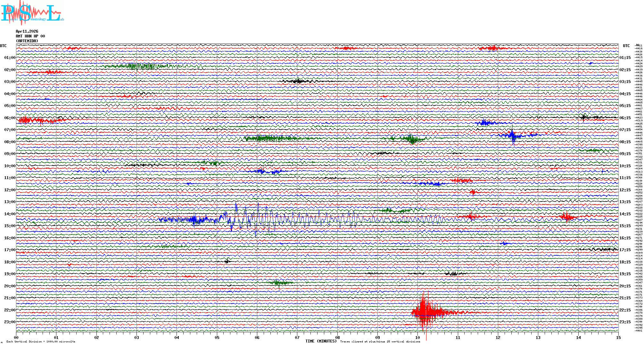Click the TIME (MINUTES) axis title
The image size is (644, 346).
pos(321,341)
